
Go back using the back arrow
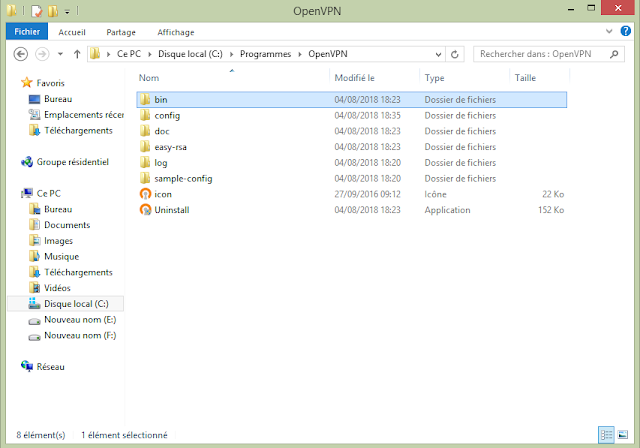pos(21,54)
